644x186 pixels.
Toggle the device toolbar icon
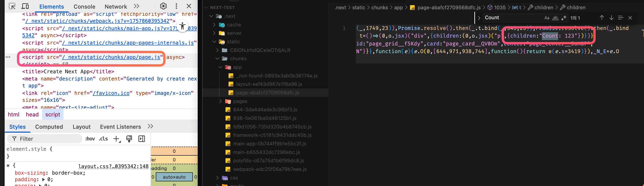coord(25,6)
